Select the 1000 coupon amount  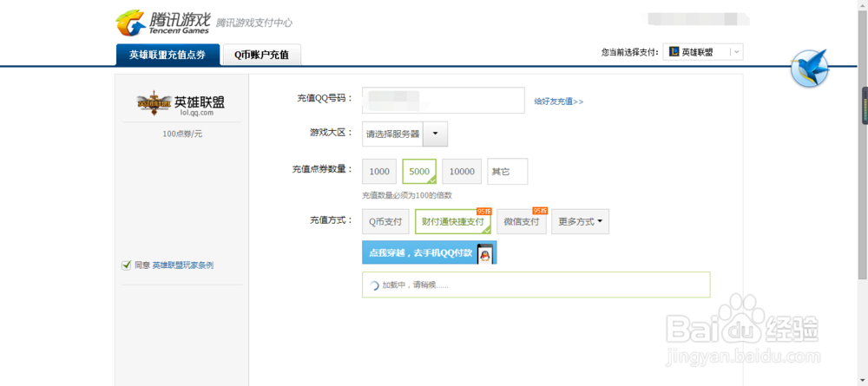point(379,172)
